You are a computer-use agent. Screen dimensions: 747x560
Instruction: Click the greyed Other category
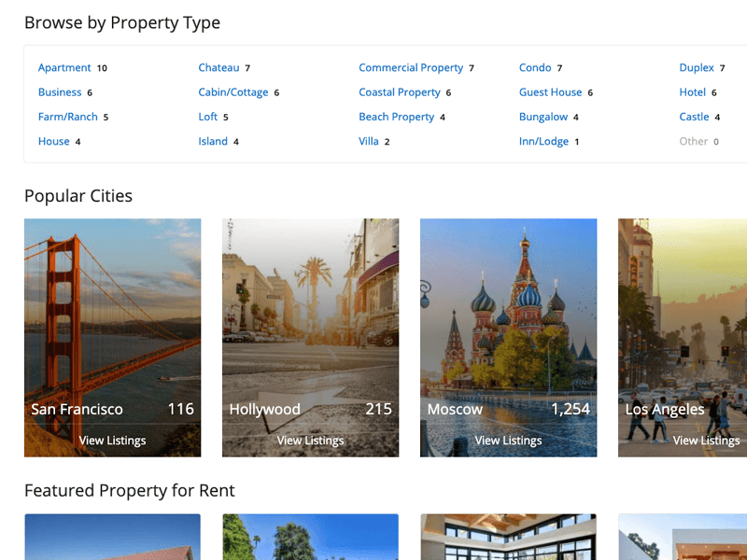point(694,142)
